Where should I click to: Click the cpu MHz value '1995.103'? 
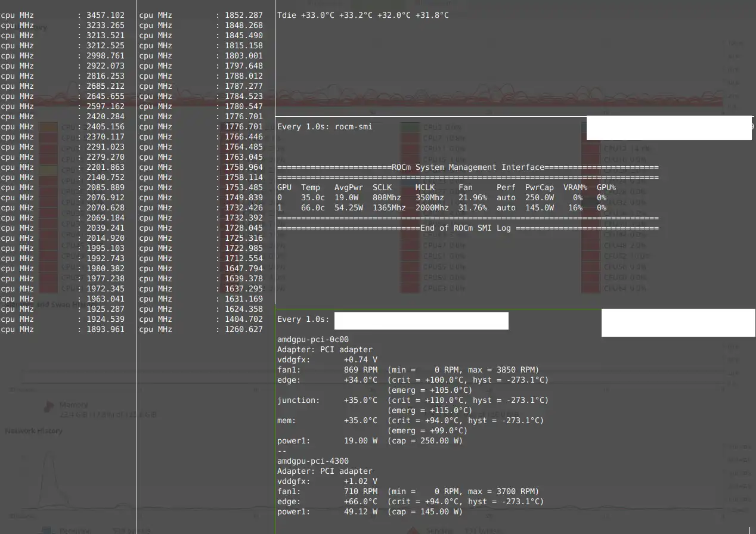106,248
